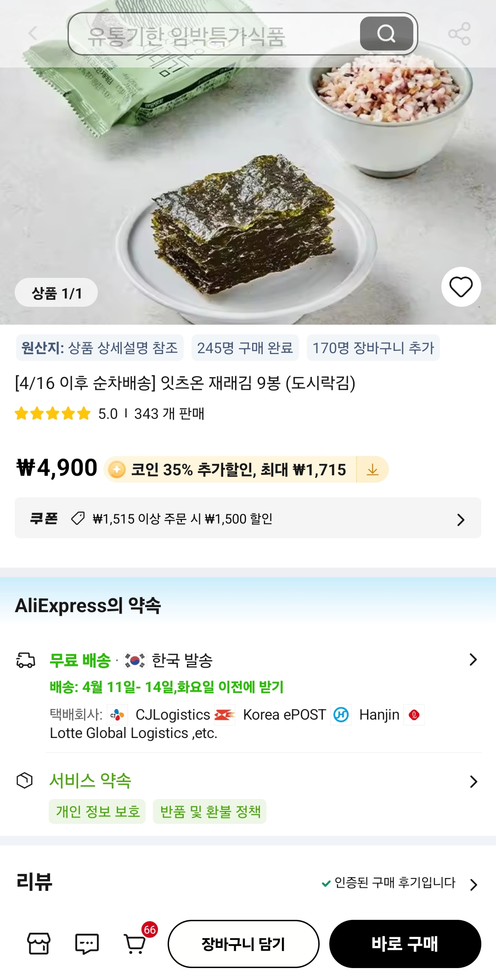This screenshot has width=496, height=980.
Task: Open the store shop icon
Action: click(x=39, y=944)
